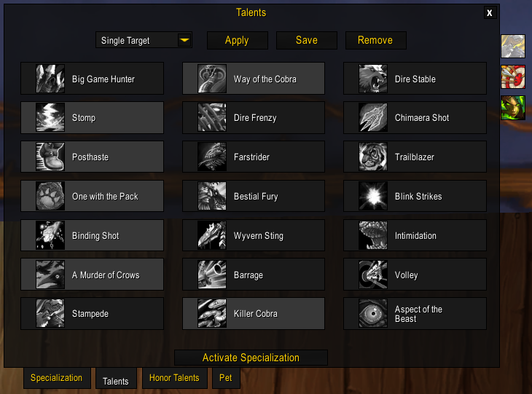The width and height of the screenshot is (532, 394).
Task: Click the Chimaera Shot talent icon
Action: point(373,118)
